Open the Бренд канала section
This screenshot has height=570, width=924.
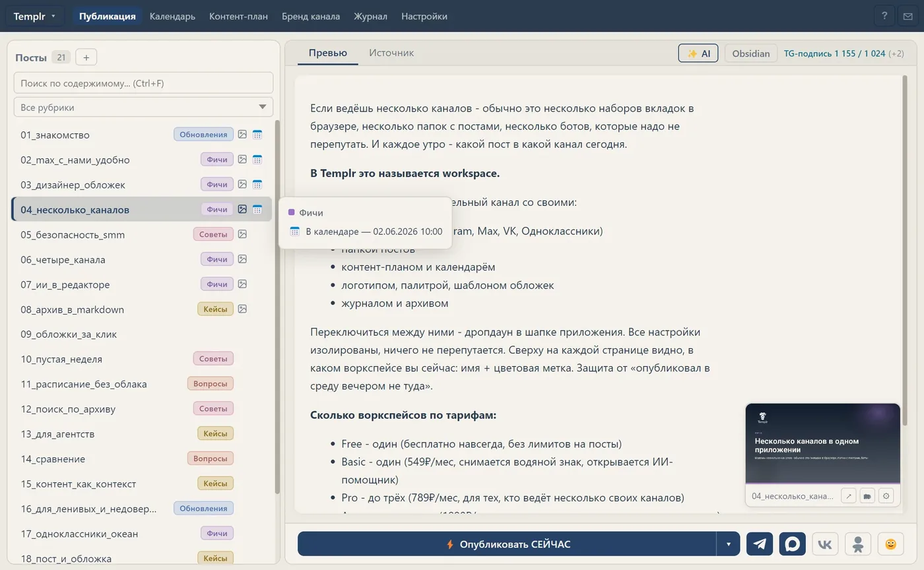click(311, 16)
